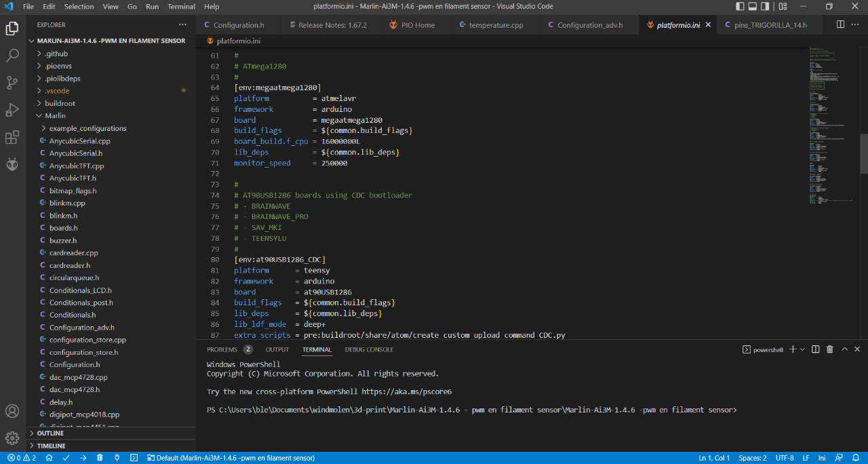Click the UTF-8 encoding button
The image size is (868, 464).
pos(784,458)
